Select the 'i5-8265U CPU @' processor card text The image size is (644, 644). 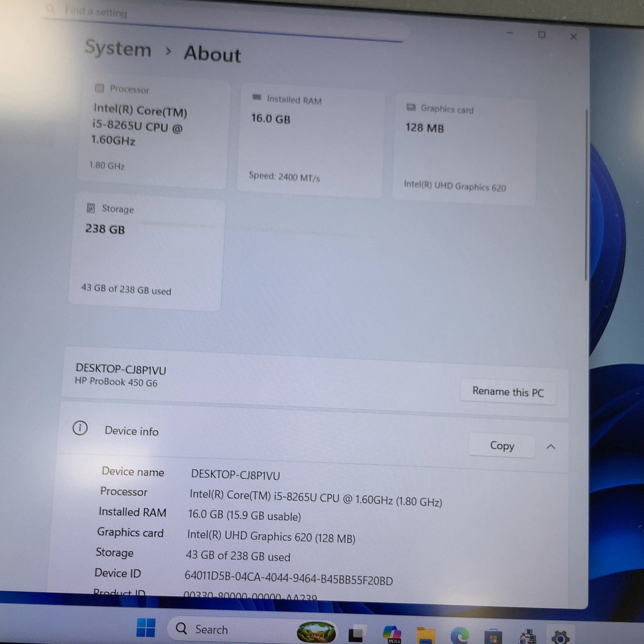tap(137, 126)
